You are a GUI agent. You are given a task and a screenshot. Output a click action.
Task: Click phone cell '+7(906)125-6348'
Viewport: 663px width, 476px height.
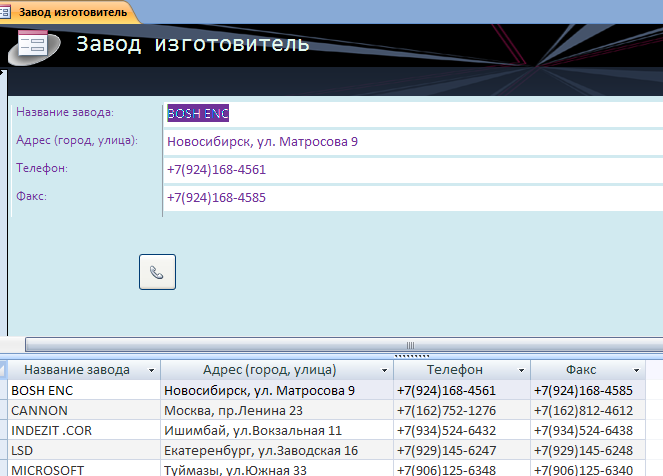(x=462, y=468)
